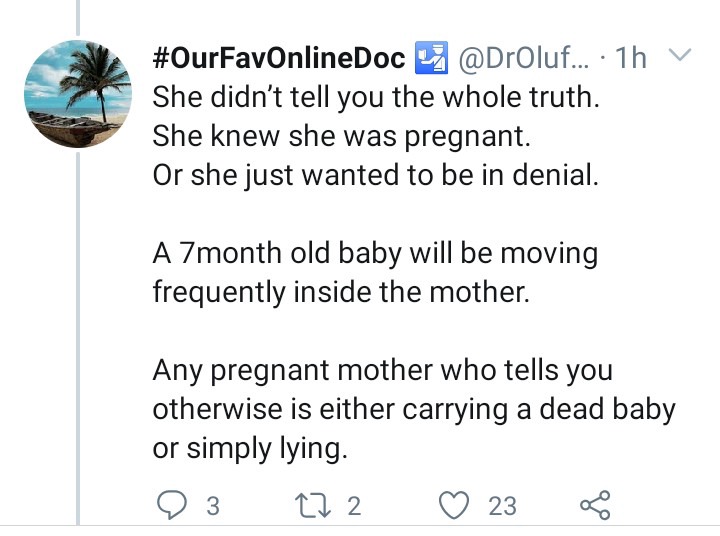Expand the tweet options chevron

(679, 55)
